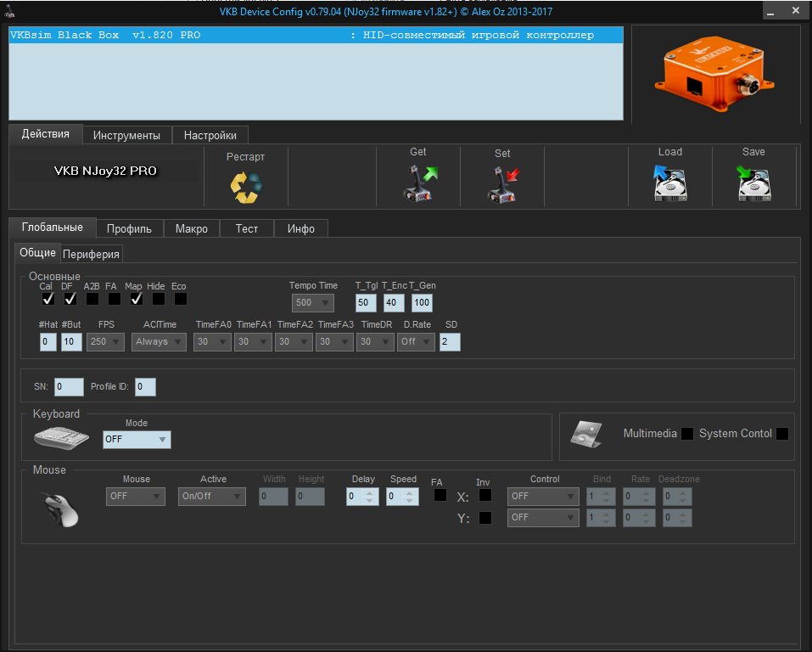Open the Макро tab
812x652 pixels.
point(192,228)
